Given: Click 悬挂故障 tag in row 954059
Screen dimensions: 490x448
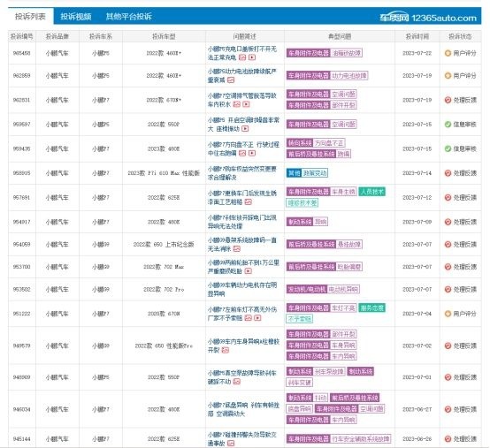Looking at the screenshot, I should click(x=349, y=244).
